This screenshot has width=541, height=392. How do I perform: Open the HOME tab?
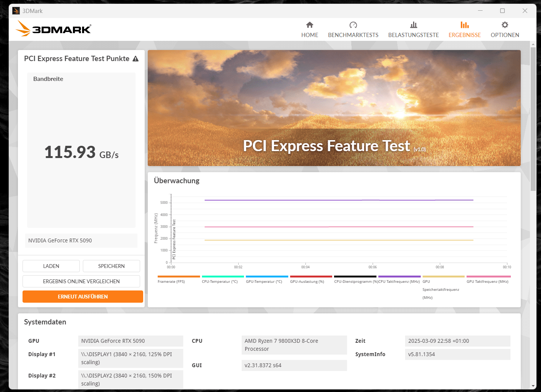tap(310, 30)
